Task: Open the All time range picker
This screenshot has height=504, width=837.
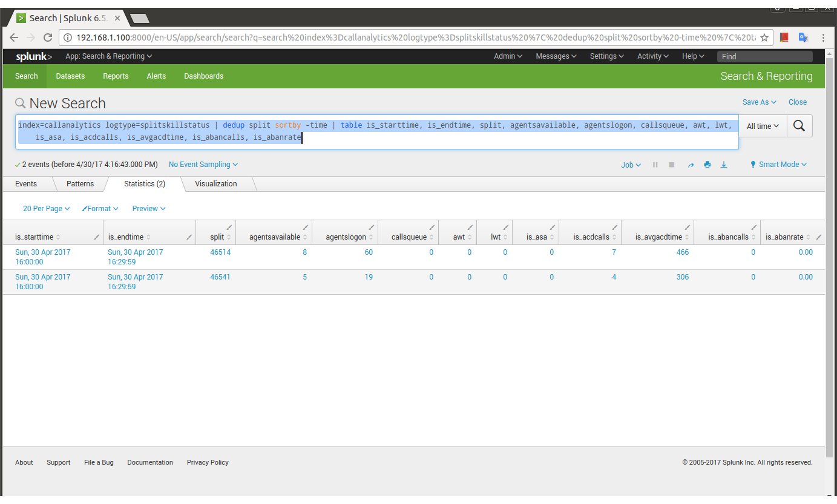Action: pyautogui.click(x=763, y=126)
